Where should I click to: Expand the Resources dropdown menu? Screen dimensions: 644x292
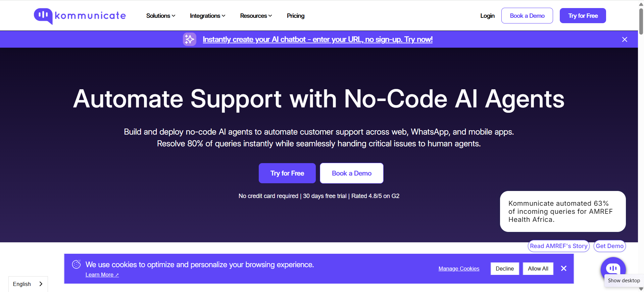(256, 16)
